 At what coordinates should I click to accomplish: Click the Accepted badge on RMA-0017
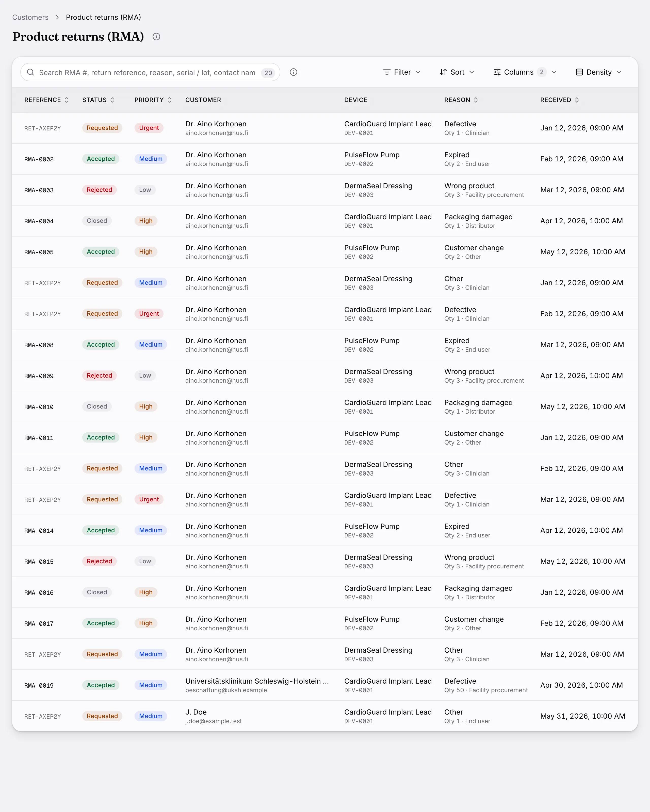tap(101, 623)
